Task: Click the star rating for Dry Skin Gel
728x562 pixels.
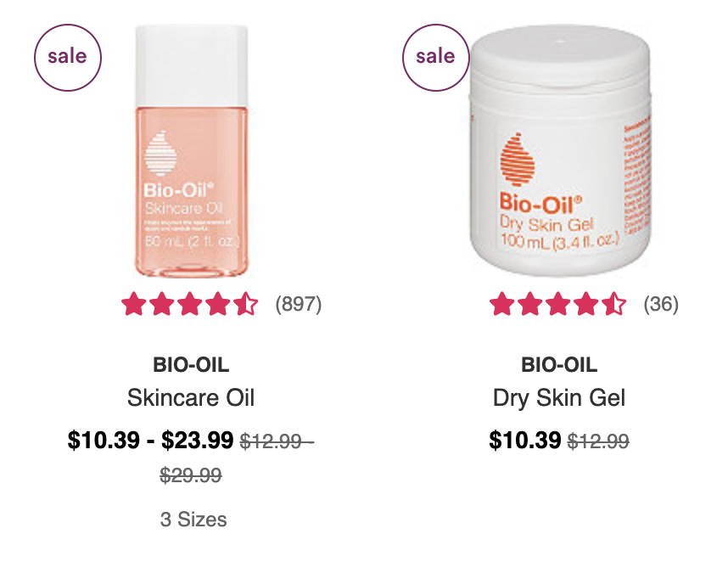Action: [557, 304]
